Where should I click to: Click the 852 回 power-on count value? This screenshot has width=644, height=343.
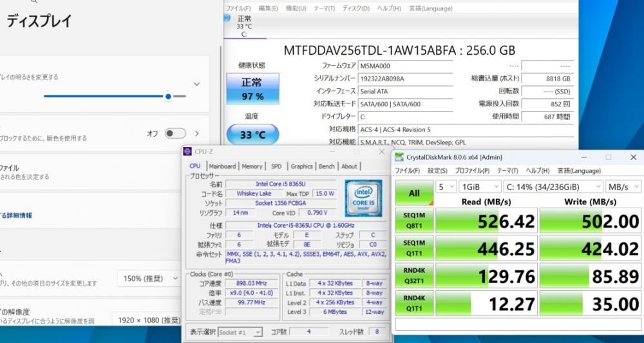coord(547,104)
